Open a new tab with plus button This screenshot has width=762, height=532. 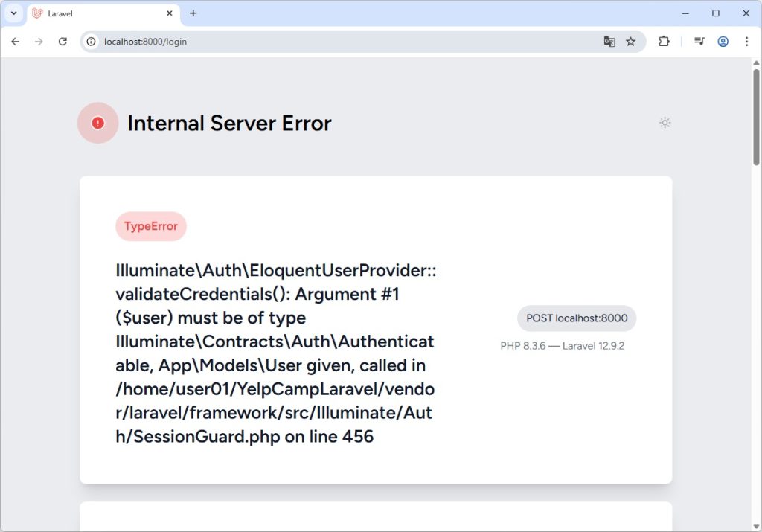[x=193, y=13]
